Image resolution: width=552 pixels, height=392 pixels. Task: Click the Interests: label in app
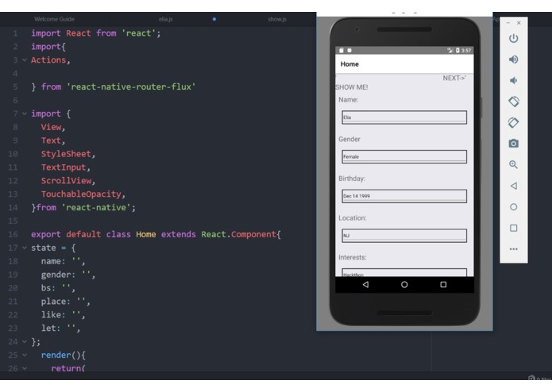tap(353, 257)
